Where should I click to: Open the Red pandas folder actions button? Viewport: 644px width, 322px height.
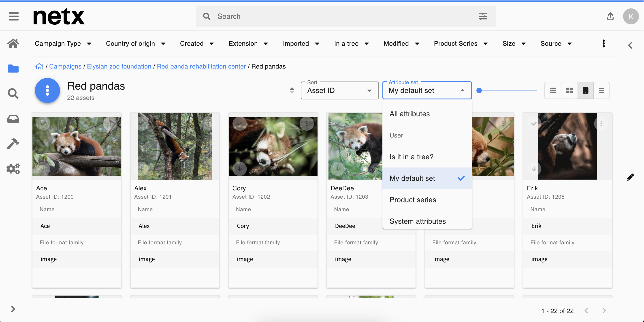[x=47, y=90]
